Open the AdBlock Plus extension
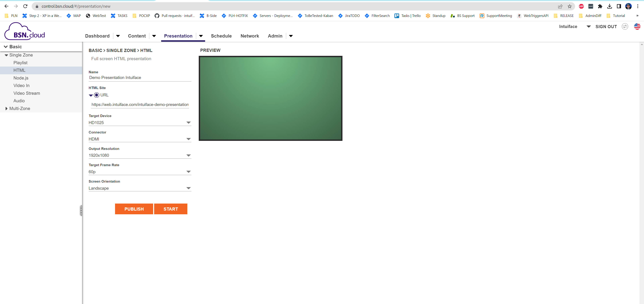 coord(581,6)
